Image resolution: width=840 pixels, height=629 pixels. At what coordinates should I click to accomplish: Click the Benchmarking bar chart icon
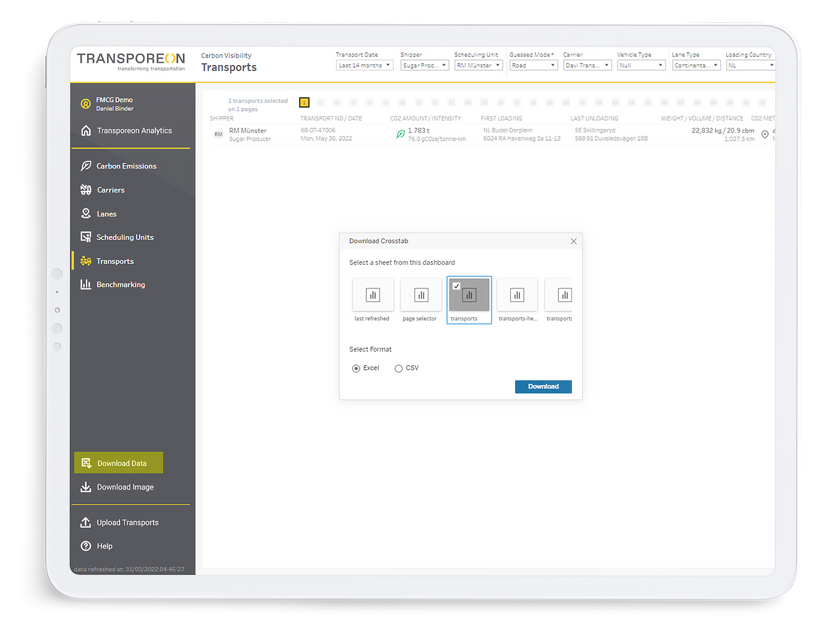pyautogui.click(x=86, y=284)
